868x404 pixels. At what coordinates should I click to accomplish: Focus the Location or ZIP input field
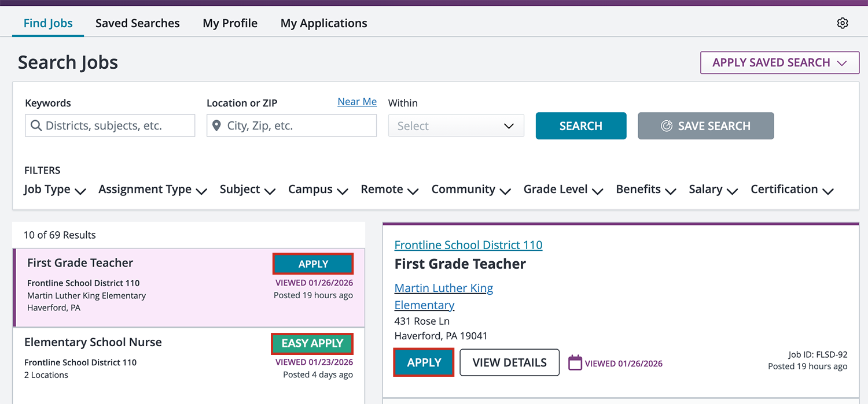(x=298, y=125)
